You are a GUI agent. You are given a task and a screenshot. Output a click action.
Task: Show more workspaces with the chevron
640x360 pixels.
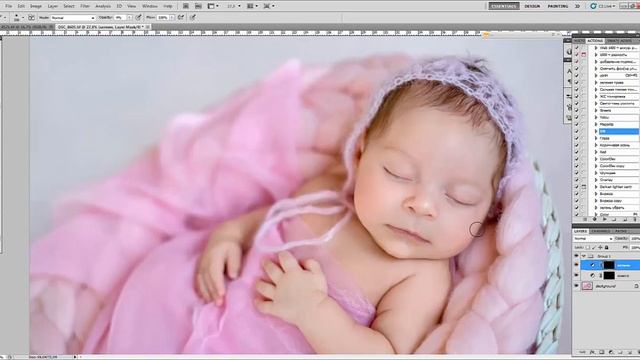(x=578, y=6)
